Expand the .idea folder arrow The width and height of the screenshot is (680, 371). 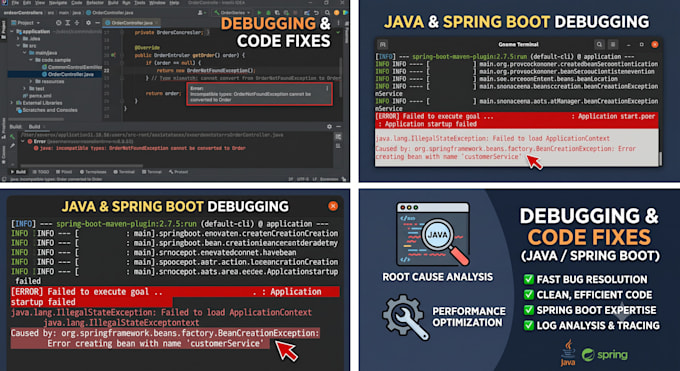click(18, 38)
